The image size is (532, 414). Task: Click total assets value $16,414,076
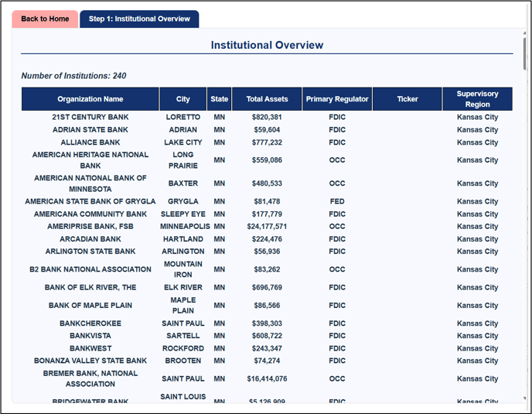pos(267,378)
